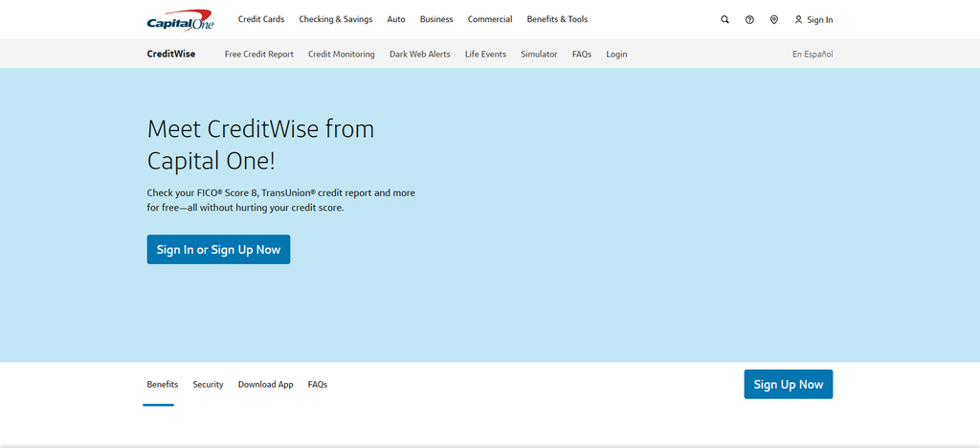Switch language with En Español

coord(813,55)
